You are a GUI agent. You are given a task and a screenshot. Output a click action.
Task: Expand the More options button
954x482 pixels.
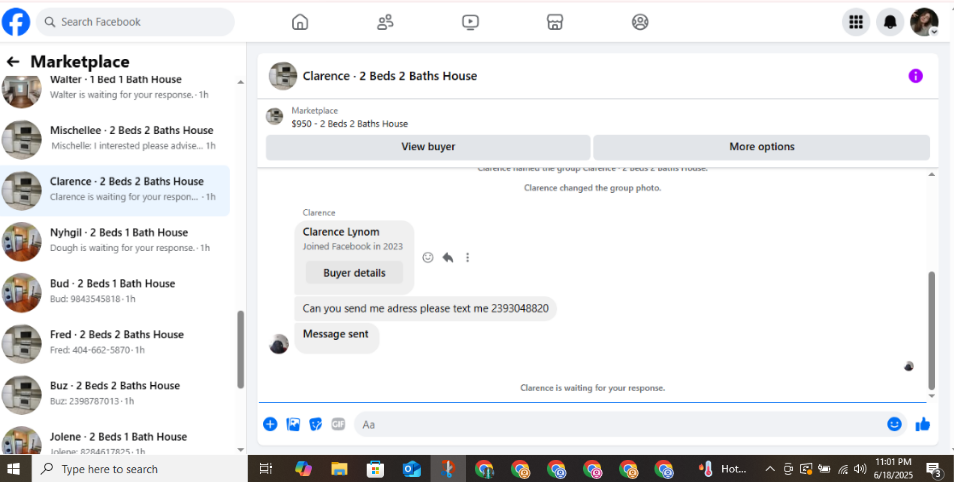pos(762,147)
